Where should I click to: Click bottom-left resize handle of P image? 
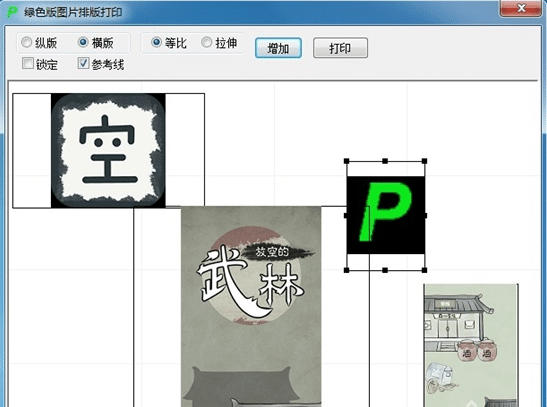pyautogui.click(x=346, y=270)
